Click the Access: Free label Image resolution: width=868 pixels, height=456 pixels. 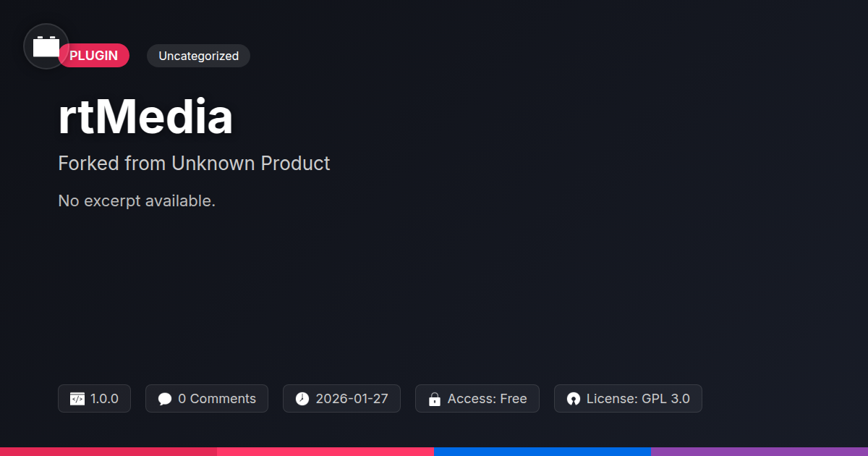point(488,399)
